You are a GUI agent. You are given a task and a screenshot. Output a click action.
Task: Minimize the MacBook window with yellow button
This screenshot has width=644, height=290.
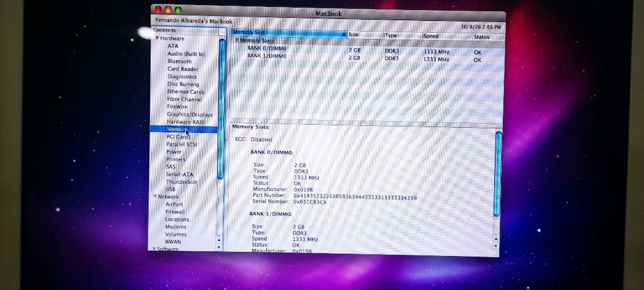click(x=168, y=10)
